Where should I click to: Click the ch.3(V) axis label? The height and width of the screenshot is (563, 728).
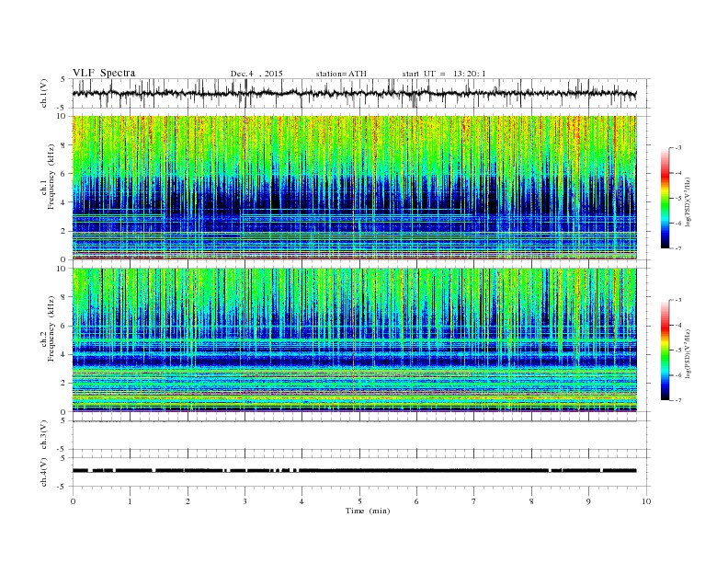tap(44, 435)
